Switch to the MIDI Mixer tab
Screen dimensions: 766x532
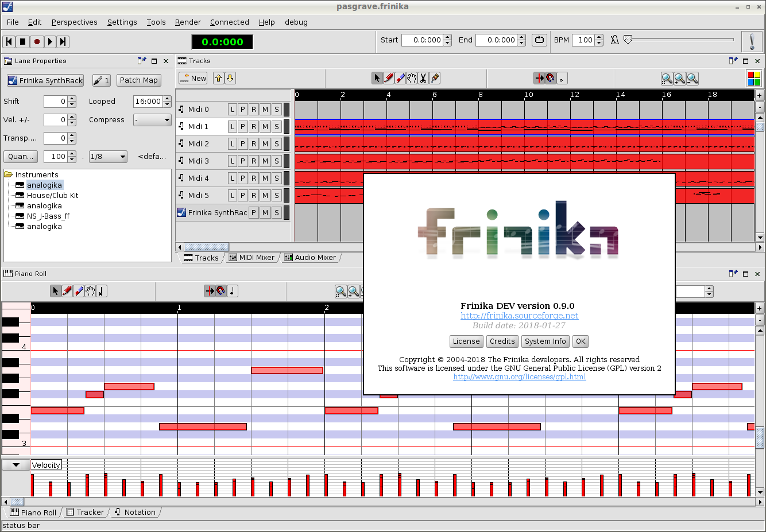point(252,258)
